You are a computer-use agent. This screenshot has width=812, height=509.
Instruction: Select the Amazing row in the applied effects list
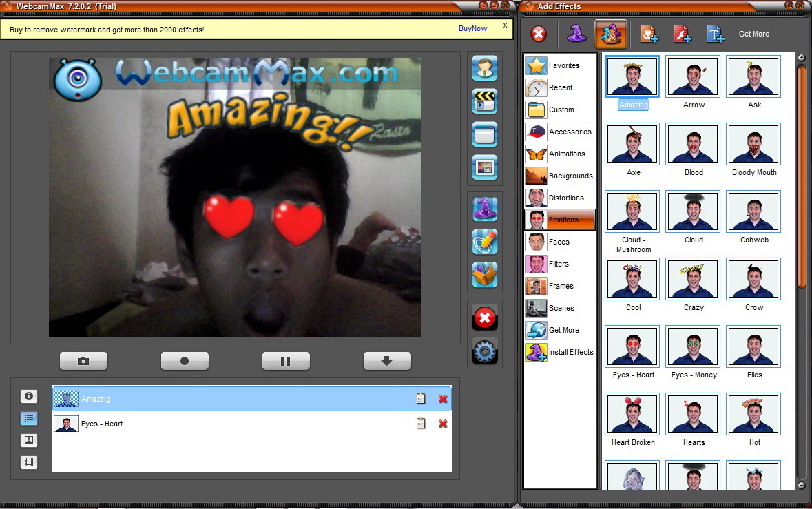tap(251, 399)
